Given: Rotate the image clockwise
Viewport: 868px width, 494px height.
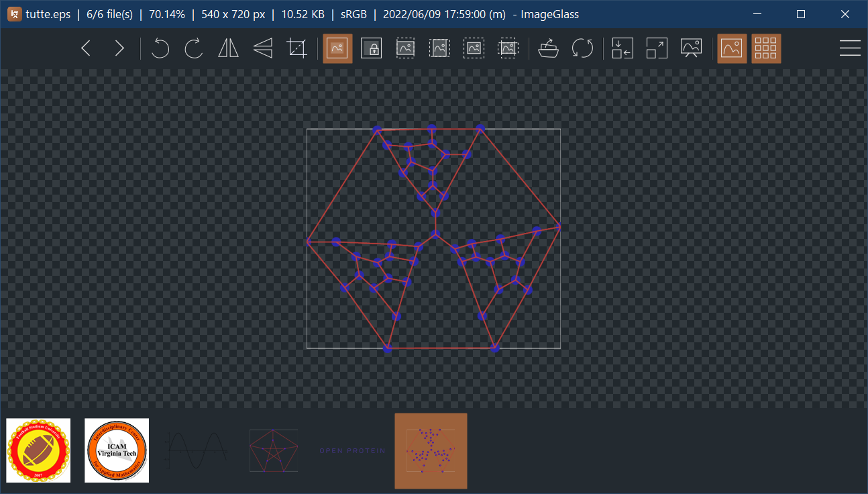Looking at the screenshot, I should (x=194, y=48).
